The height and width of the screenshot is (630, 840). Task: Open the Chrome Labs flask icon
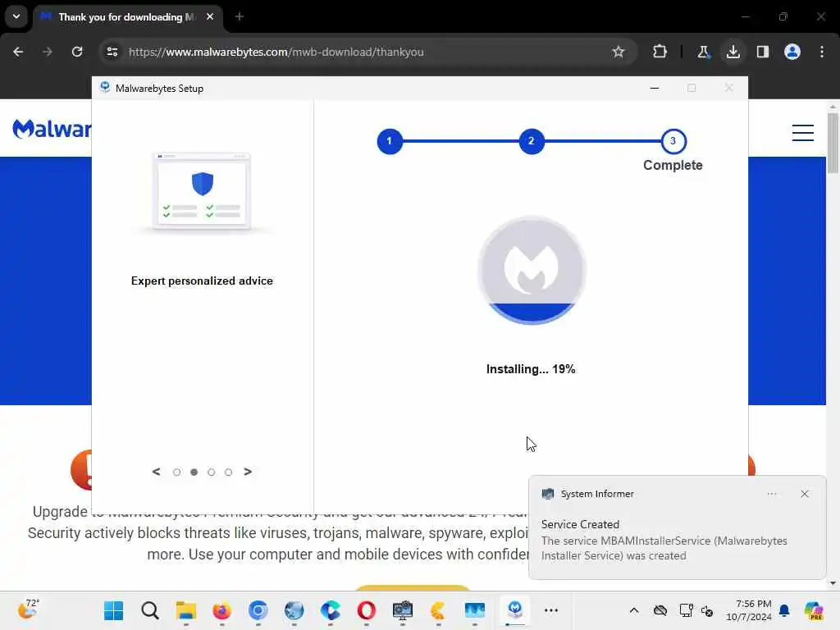coord(703,52)
